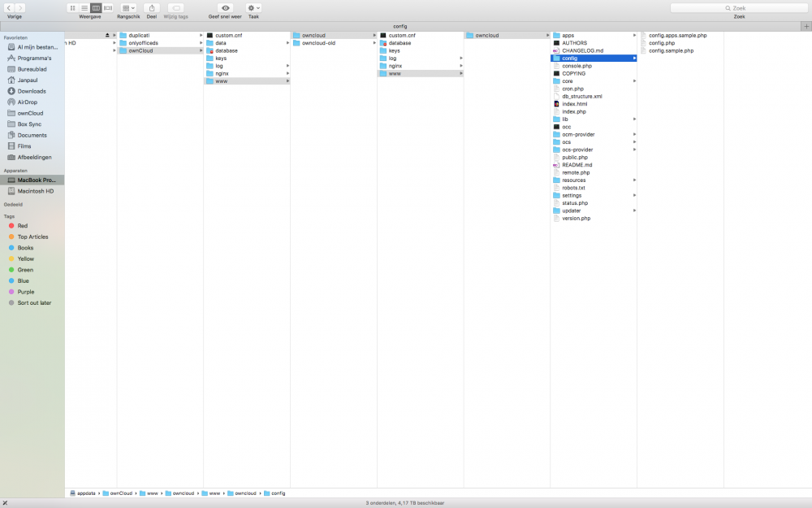Add a new tab with the plus button
The image size is (812, 508).
tap(806, 26)
